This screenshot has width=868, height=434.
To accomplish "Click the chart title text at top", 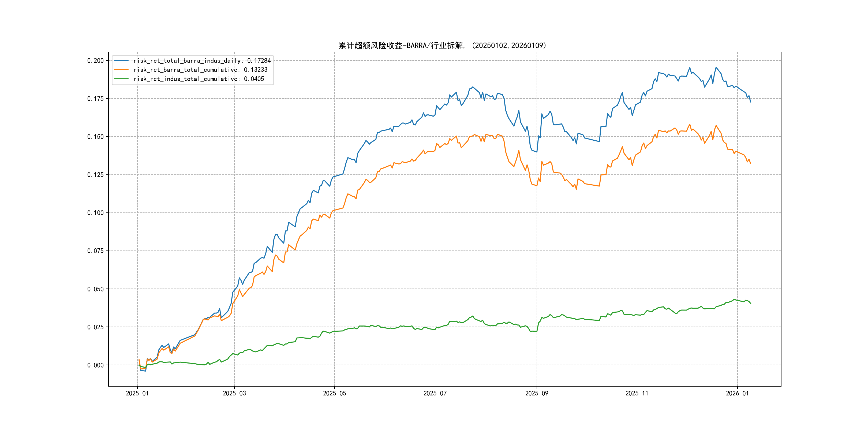I will click(x=442, y=46).
